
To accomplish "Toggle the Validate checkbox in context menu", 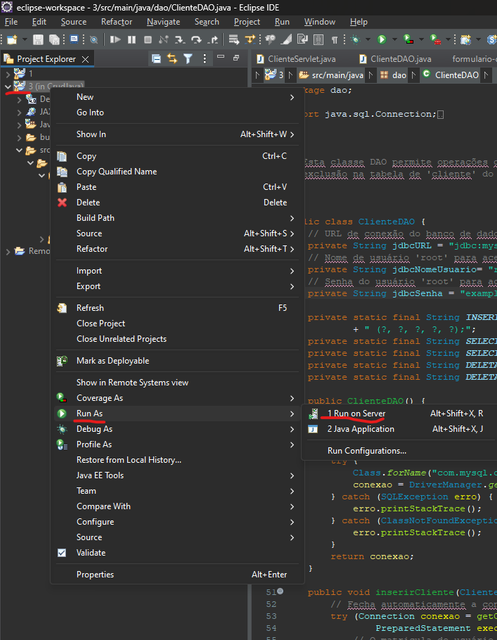I will pyautogui.click(x=62, y=553).
